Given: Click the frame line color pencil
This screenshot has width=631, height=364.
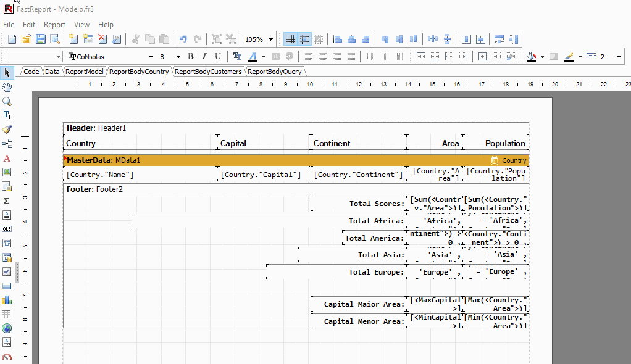Looking at the screenshot, I should click(569, 57).
